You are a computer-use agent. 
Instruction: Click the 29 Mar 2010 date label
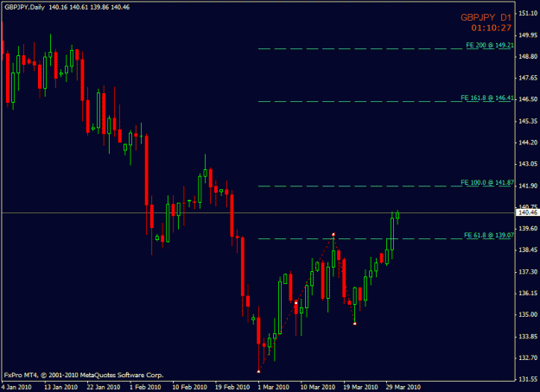click(x=403, y=387)
